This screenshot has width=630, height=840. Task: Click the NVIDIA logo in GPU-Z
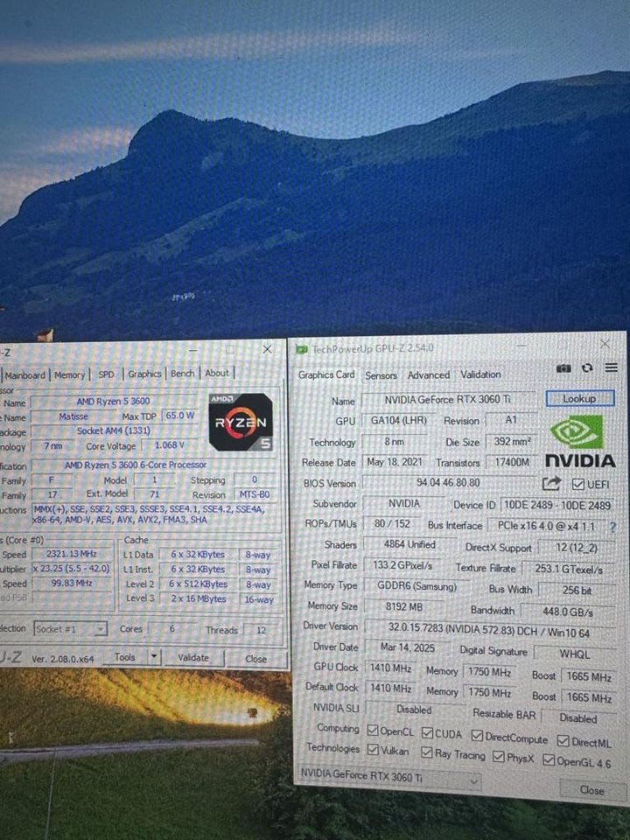click(x=579, y=442)
